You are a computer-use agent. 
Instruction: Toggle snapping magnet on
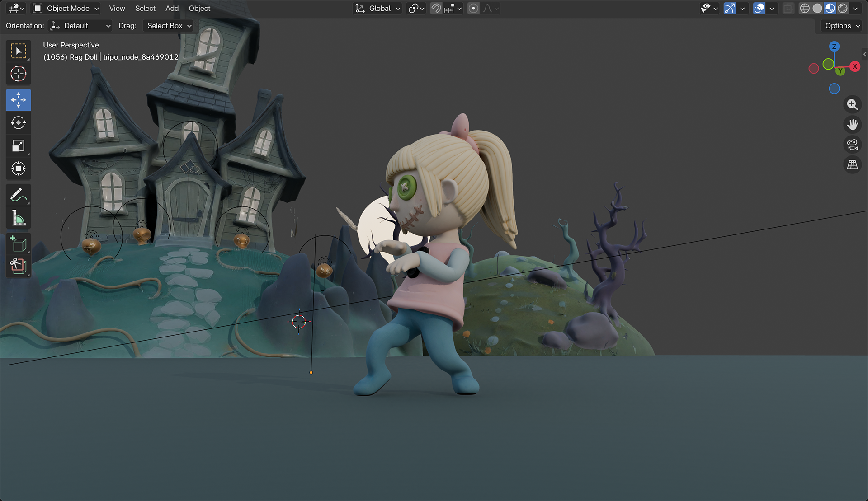pyautogui.click(x=436, y=8)
